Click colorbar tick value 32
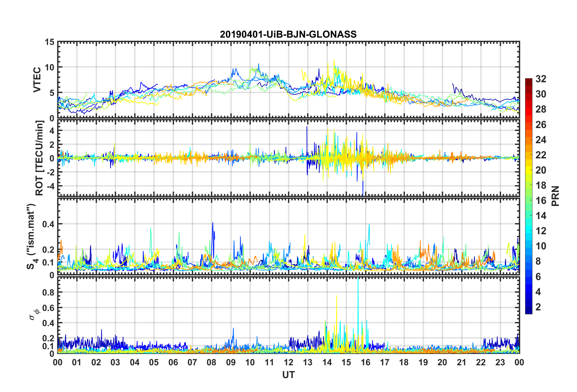The image size is (577, 392). tap(541, 79)
